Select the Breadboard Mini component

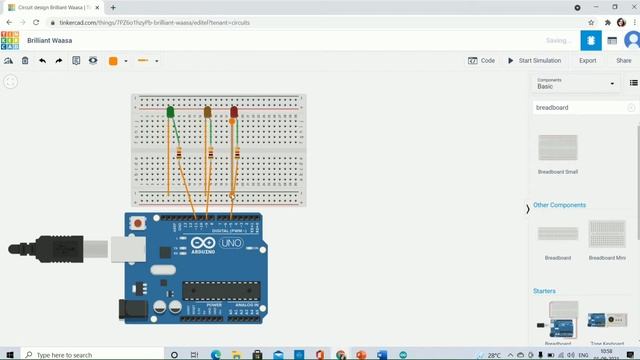coord(607,233)
